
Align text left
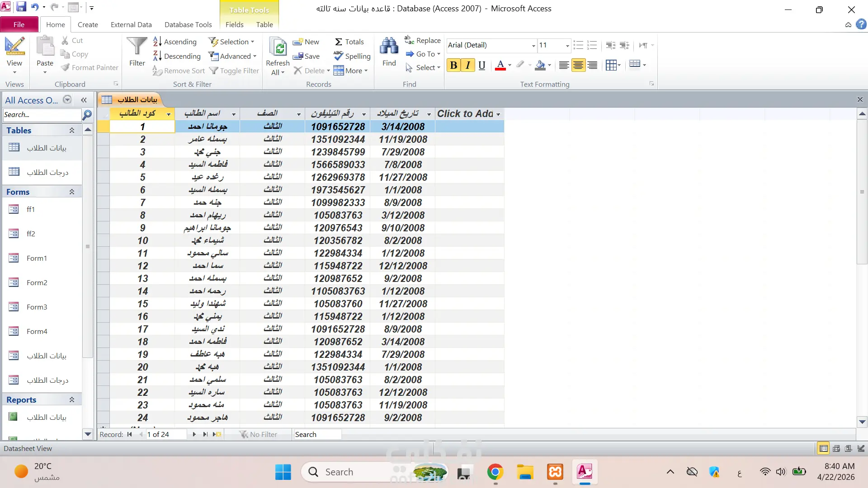(x=564, y=65)
